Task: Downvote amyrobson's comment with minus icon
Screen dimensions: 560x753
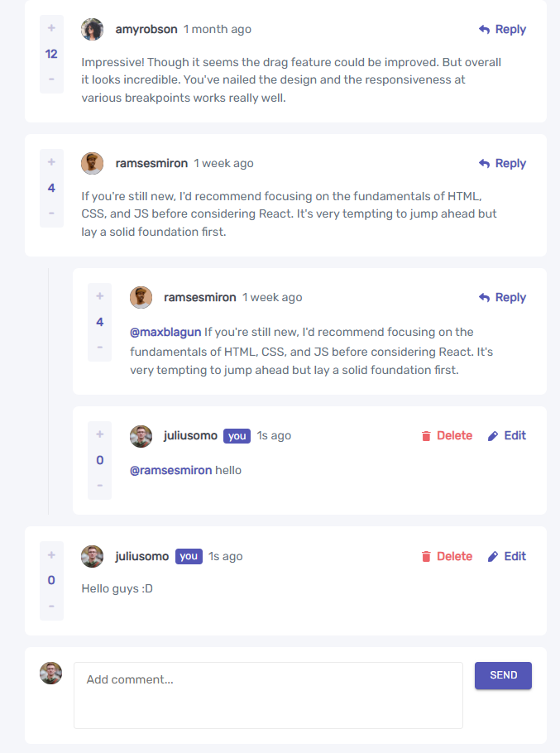Action: [x=51, y=79]
